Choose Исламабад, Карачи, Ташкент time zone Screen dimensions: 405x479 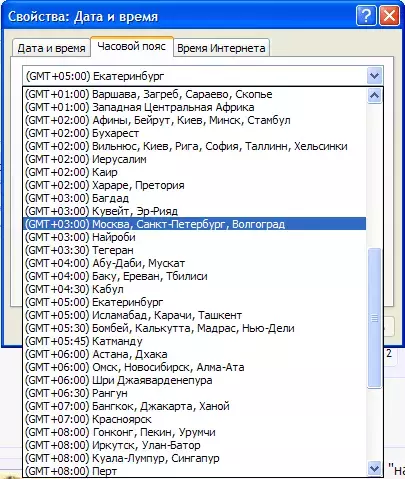coord(195,315)
